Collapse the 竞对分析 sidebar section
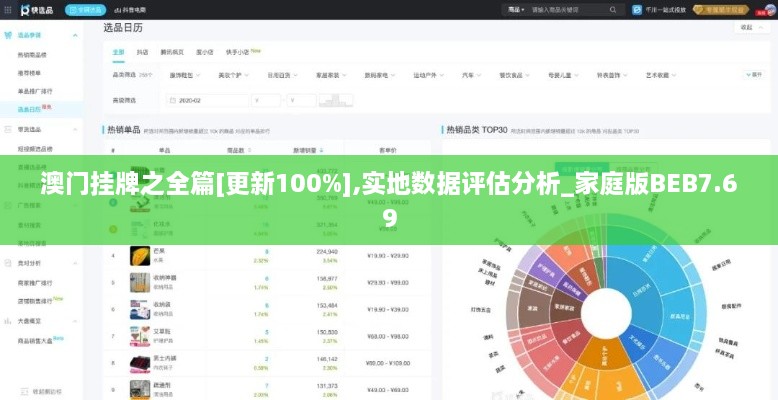The image size is (778, 400). pos(75,263)
